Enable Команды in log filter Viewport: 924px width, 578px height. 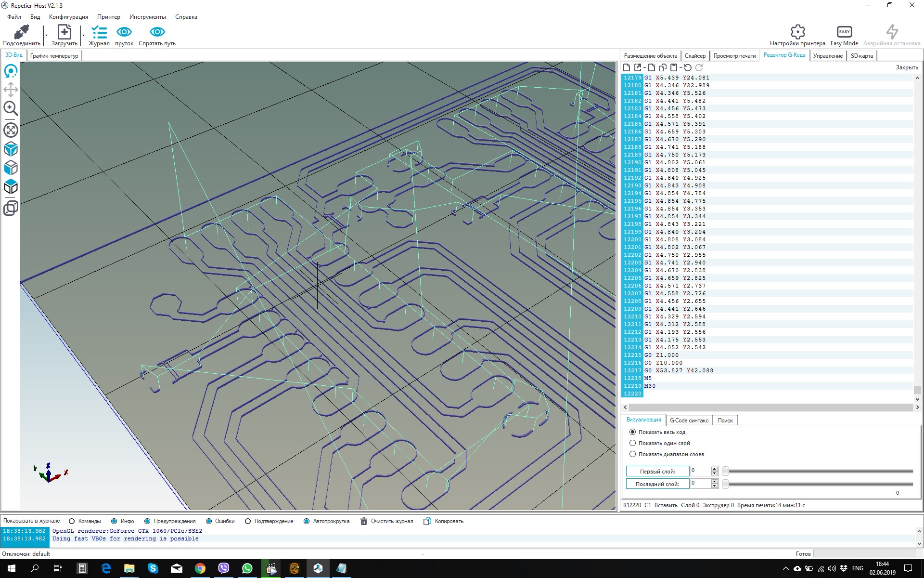tap(72, 521)
